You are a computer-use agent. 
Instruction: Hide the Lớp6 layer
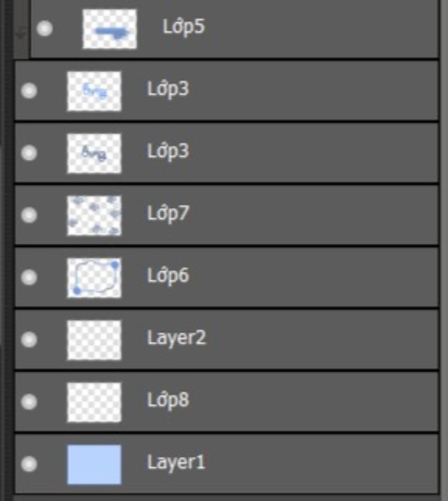(29, 277)
